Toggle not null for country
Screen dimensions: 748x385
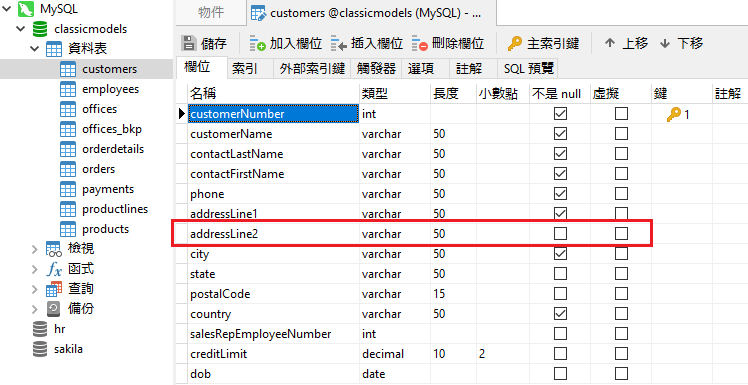[x=560, y=313]
